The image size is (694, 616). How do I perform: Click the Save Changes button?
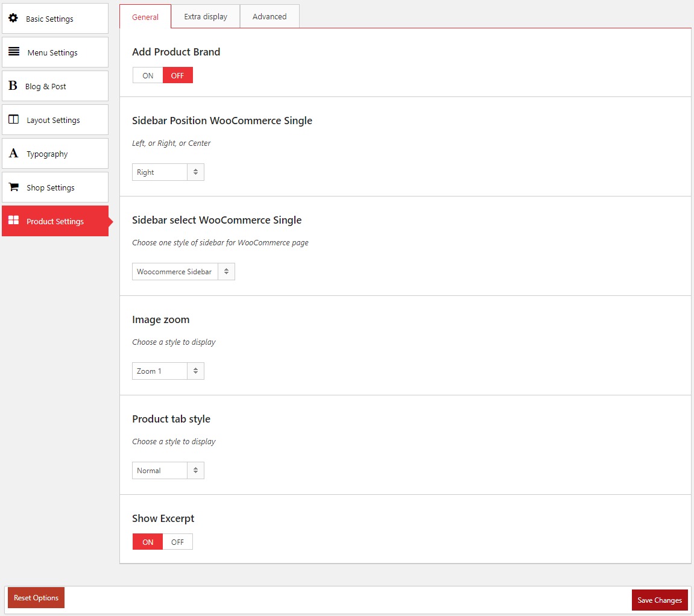click(x=660, y=600)
